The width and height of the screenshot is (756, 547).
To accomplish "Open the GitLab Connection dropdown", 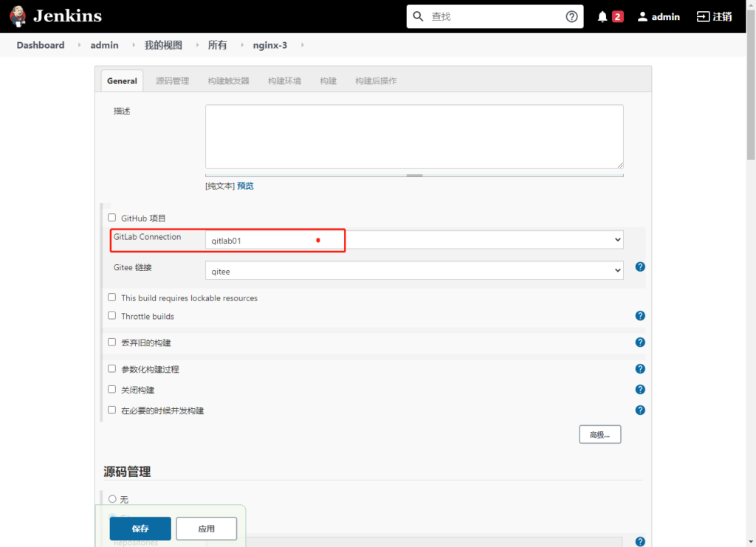I will click(x=414, y=240).
